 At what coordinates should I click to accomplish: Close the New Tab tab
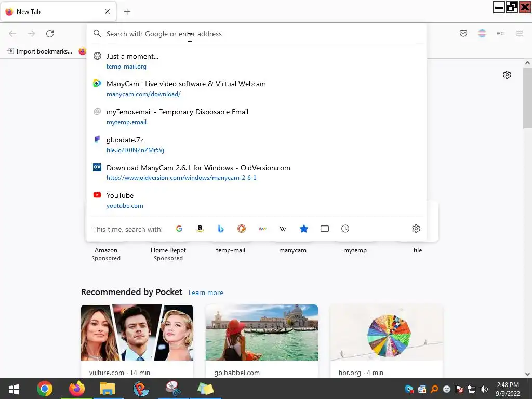pos(108,11)
